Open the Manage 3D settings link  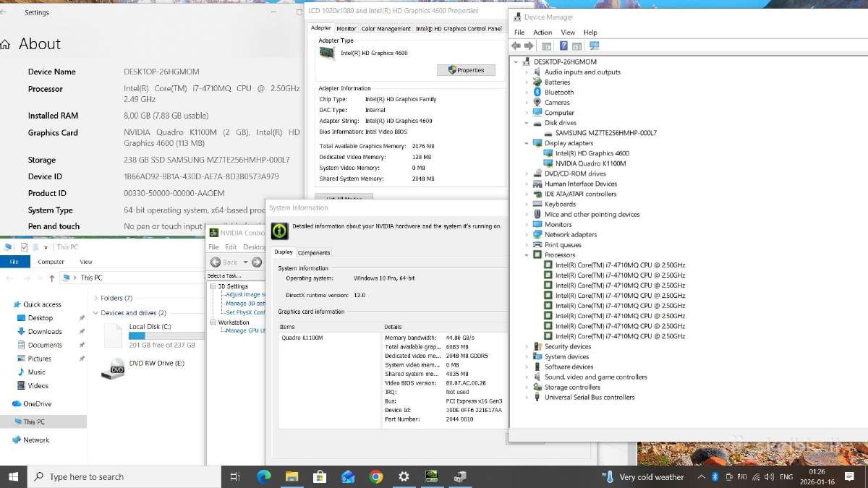(x=245, y=304)
